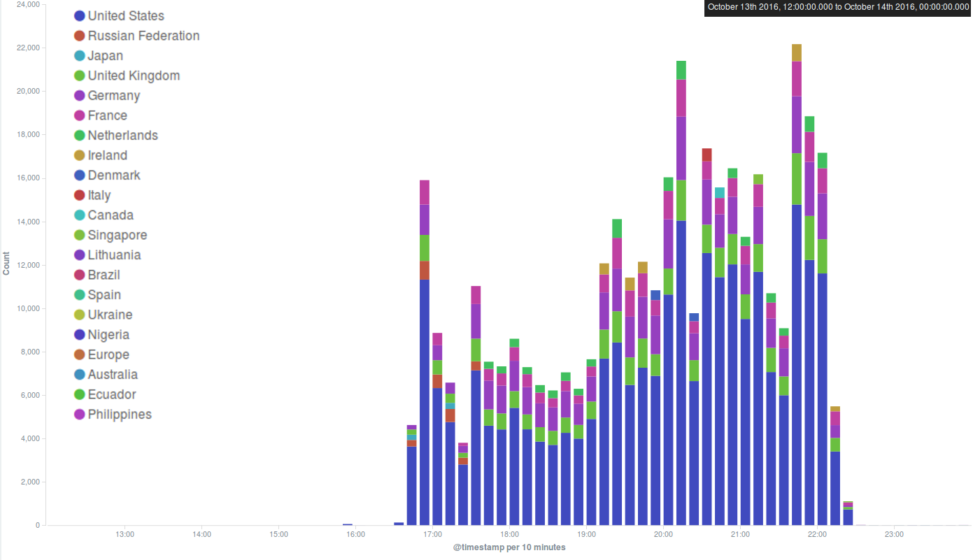Click the Philippines legend color dot
973x560 pixels.
click(x=80, y=415)
